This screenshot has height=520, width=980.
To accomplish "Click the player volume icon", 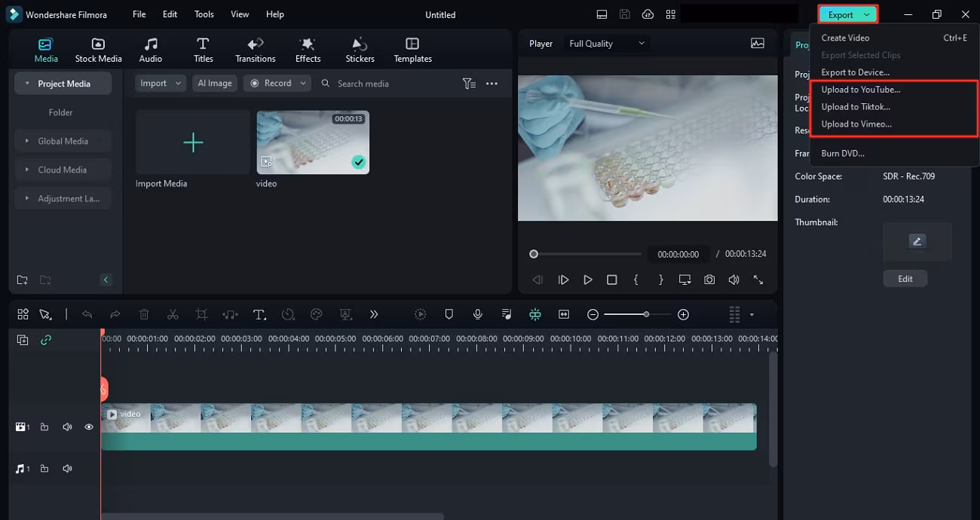I will pos(733,280).
